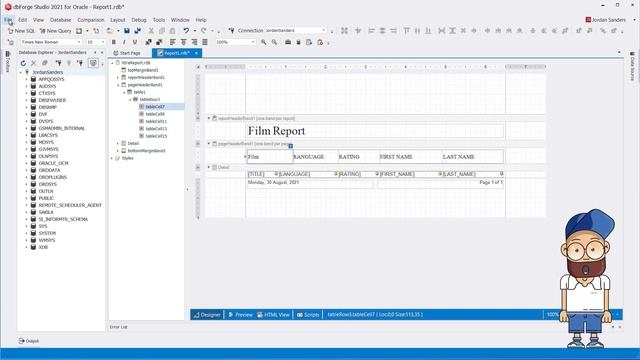Click the blue Save icon
Screen dimensions: 640x360
127,31
